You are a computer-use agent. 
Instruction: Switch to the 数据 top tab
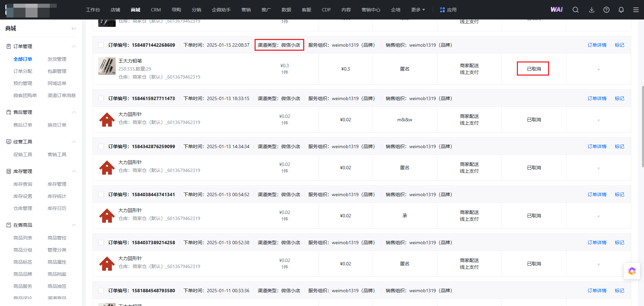coord(286,10)
